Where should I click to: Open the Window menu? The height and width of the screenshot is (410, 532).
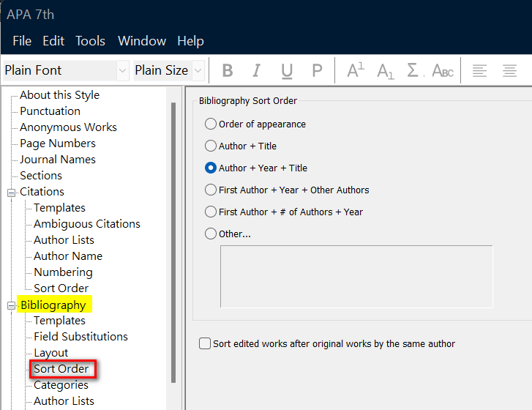coord(142,41)
